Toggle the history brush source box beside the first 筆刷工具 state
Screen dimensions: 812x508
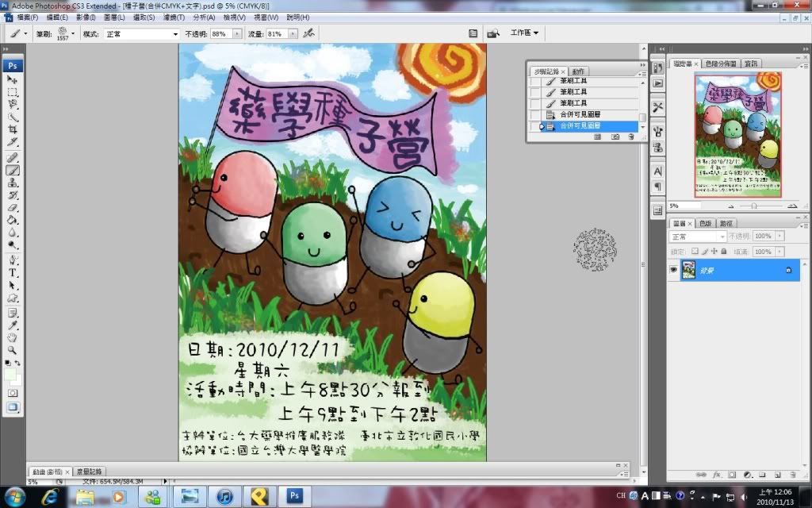[534, 81]
